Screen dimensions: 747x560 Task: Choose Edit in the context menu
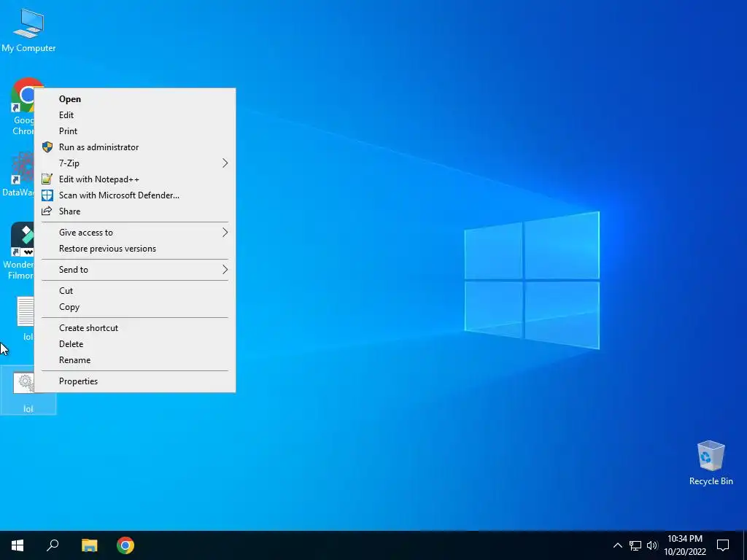tap(135, 114)
